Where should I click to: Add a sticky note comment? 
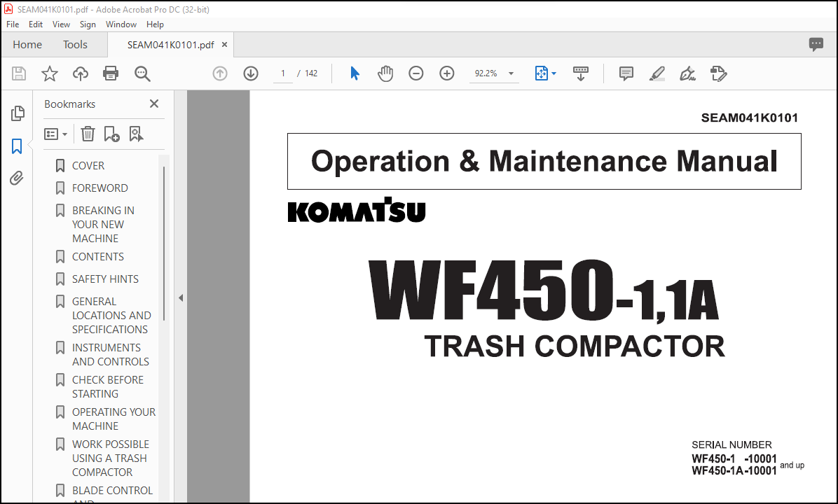(x=626, y=73)
